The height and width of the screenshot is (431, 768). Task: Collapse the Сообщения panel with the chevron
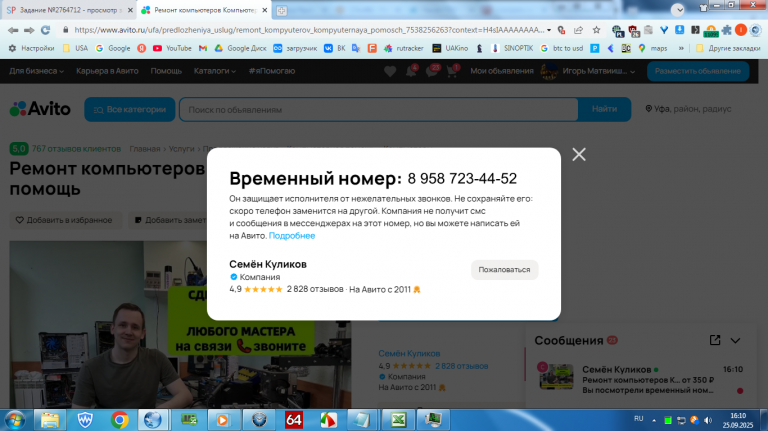(x=736, y=341)
